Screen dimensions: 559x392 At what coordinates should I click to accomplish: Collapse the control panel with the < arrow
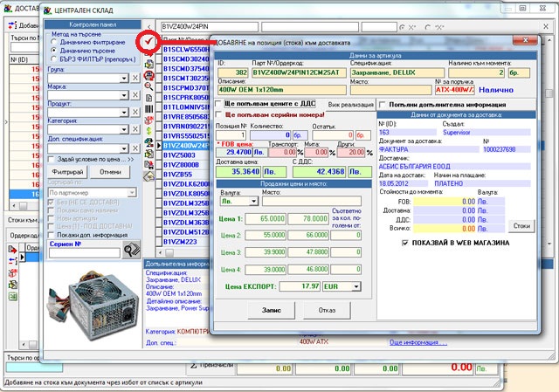[x=149, y=27]
